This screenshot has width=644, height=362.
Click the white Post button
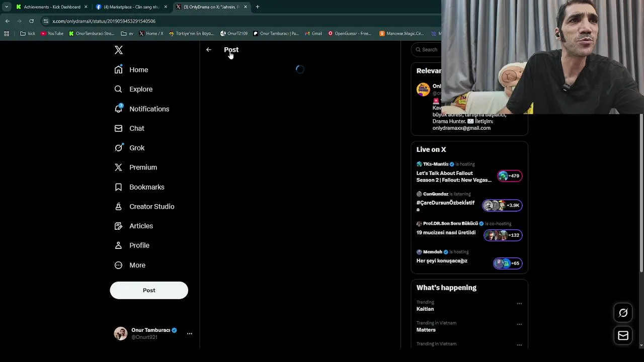(x=149, y=290)
